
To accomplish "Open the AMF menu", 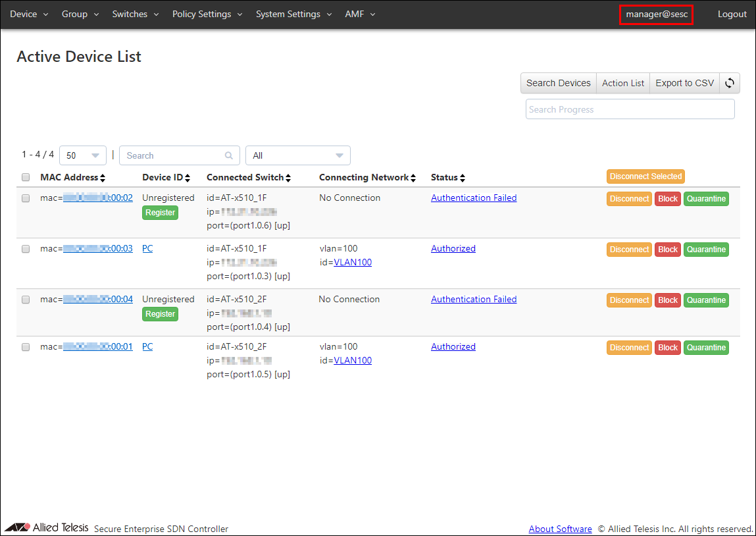I will 360,14.
